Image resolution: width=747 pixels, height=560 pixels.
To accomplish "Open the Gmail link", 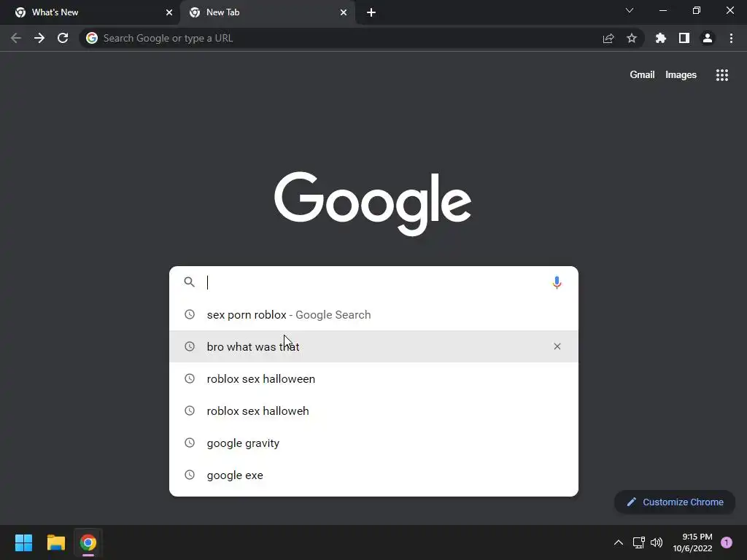I will point(642,75).
